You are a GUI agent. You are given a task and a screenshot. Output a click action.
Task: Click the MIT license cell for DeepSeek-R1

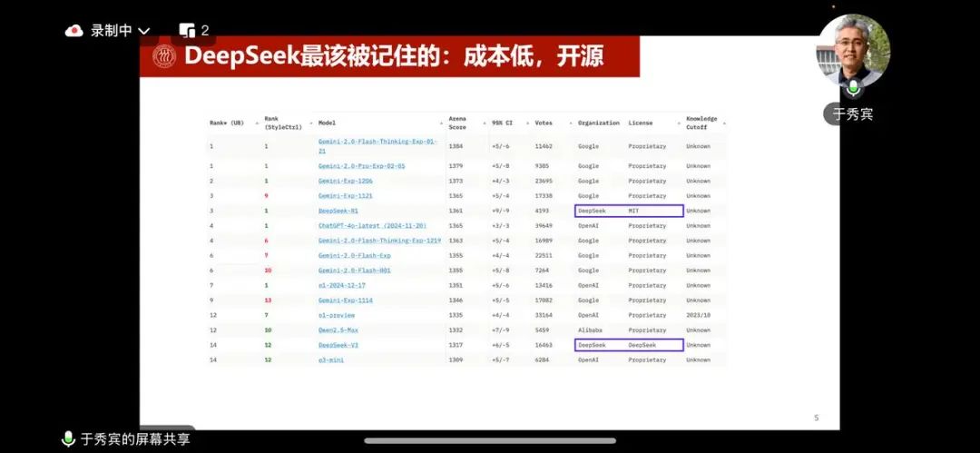point(633,211)
